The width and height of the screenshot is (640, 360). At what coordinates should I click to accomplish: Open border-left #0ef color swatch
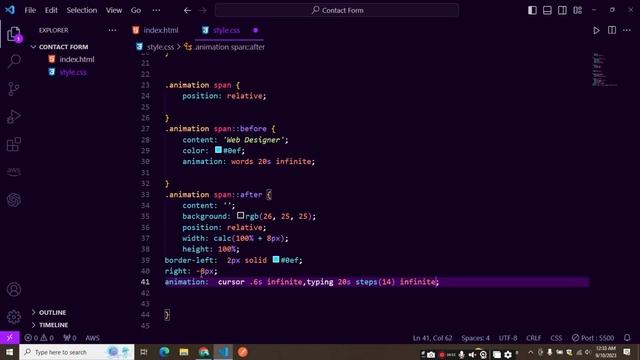coord(276,259)
